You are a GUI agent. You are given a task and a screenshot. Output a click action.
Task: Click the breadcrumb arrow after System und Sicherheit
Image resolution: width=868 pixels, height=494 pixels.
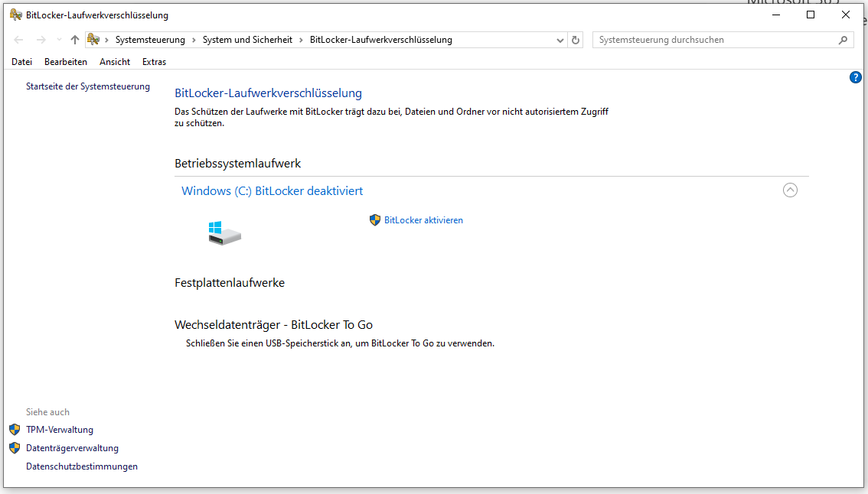click(x=301, y=40)
